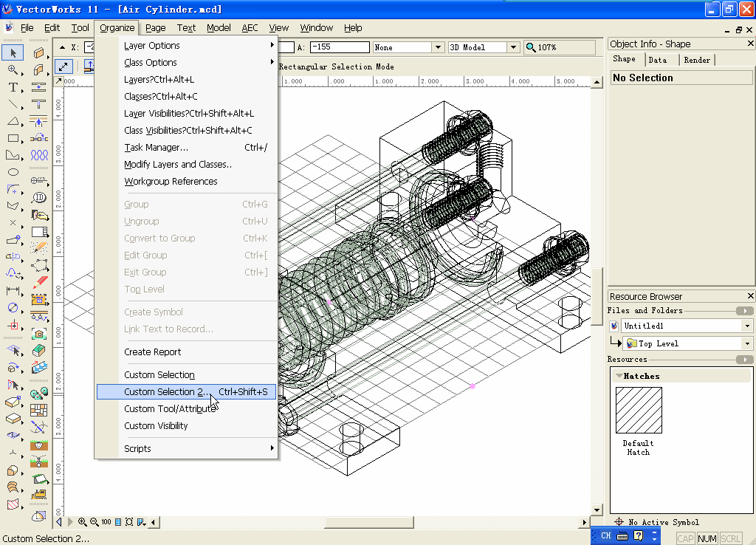
Task: Click Fit to Page Area grid icon
Action: point(118,522)
